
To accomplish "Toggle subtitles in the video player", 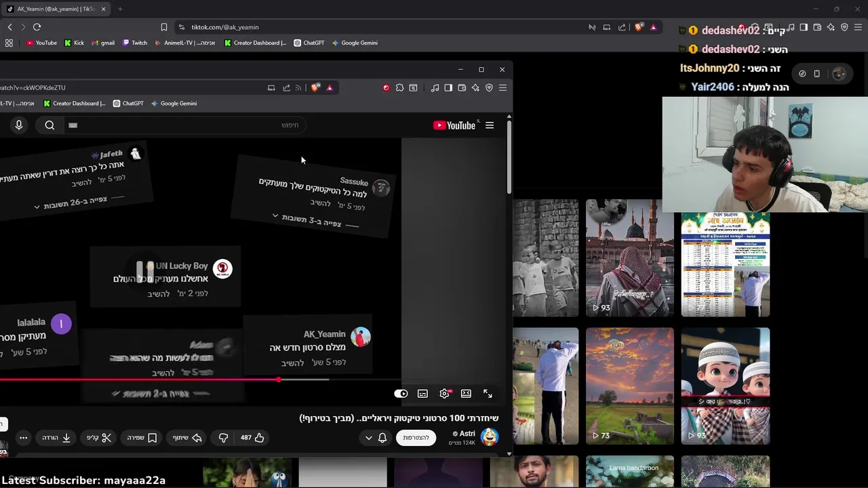I will coord(422,394).
